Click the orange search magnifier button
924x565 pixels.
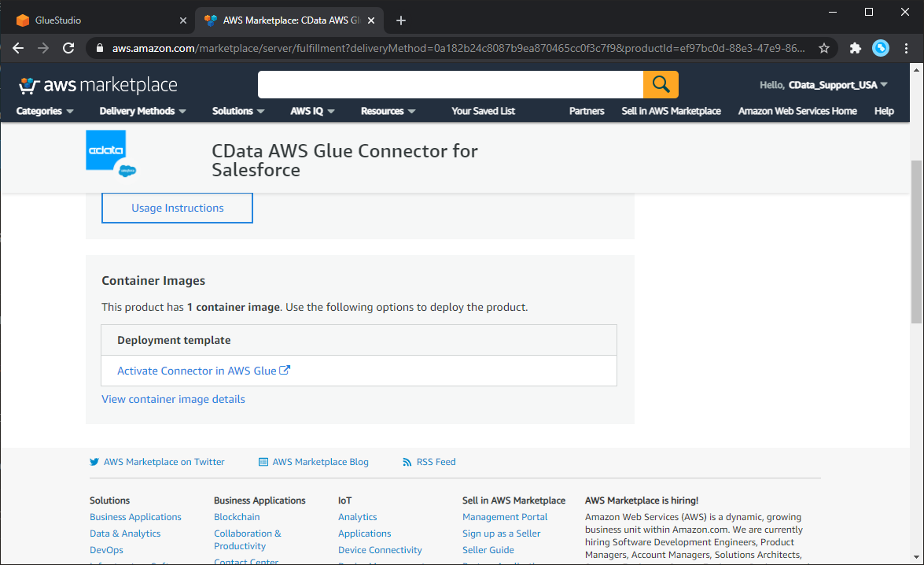(661, 84)
